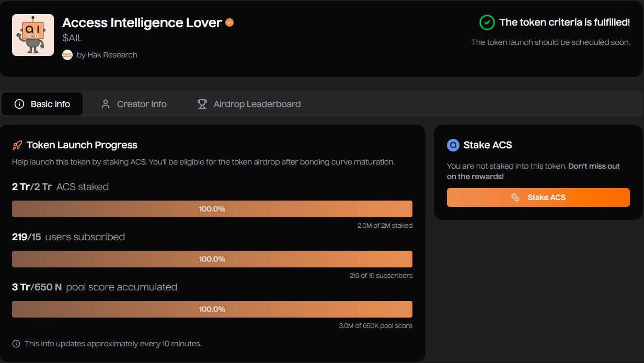
Task: Click the orange verified badge beside the token name
Action: click(229, 22)
